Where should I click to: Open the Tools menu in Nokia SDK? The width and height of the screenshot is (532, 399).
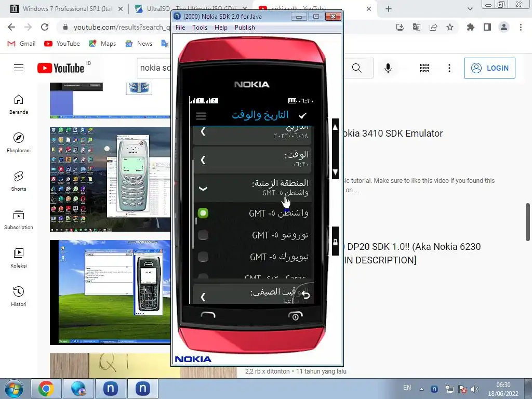(x=199, y=28)
